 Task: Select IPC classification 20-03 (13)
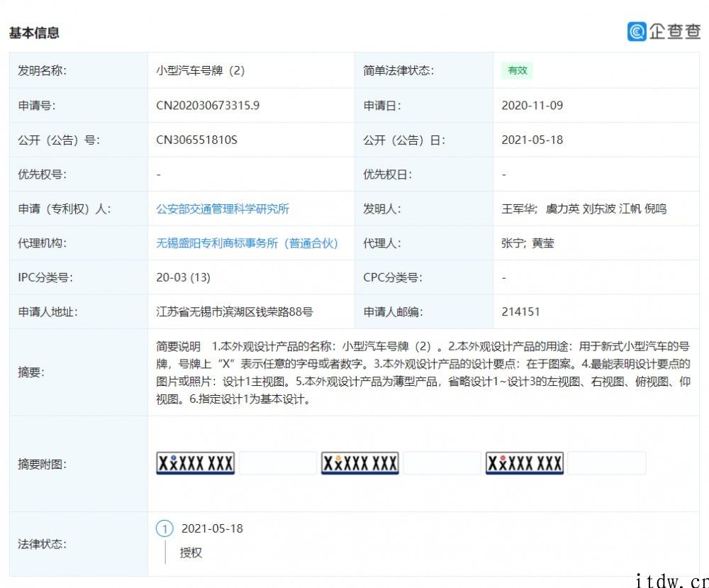click(x=183, y=277)
